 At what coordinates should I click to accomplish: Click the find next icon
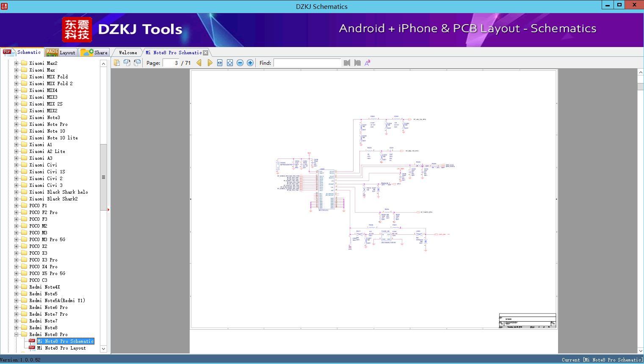tap(357, 63)
